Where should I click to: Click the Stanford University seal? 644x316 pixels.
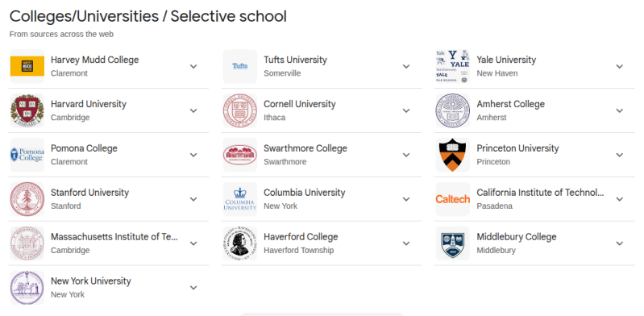click(x=27, y=199)
